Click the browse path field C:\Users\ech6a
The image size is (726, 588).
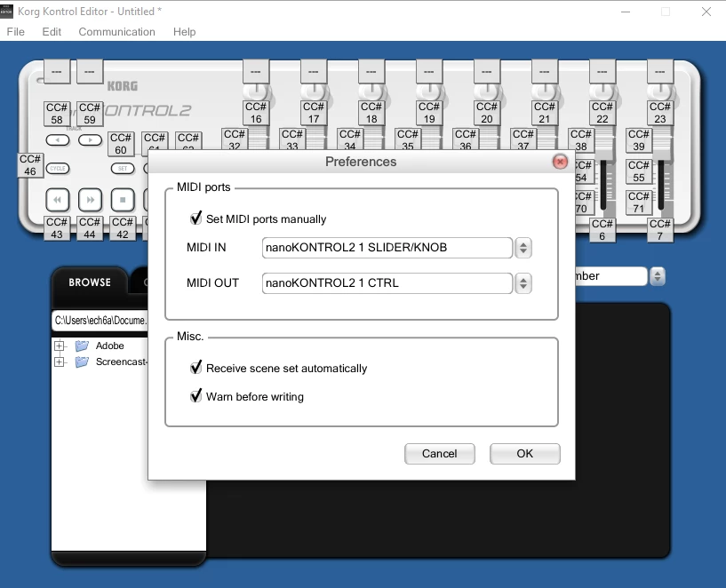click(x=100, y=321)
